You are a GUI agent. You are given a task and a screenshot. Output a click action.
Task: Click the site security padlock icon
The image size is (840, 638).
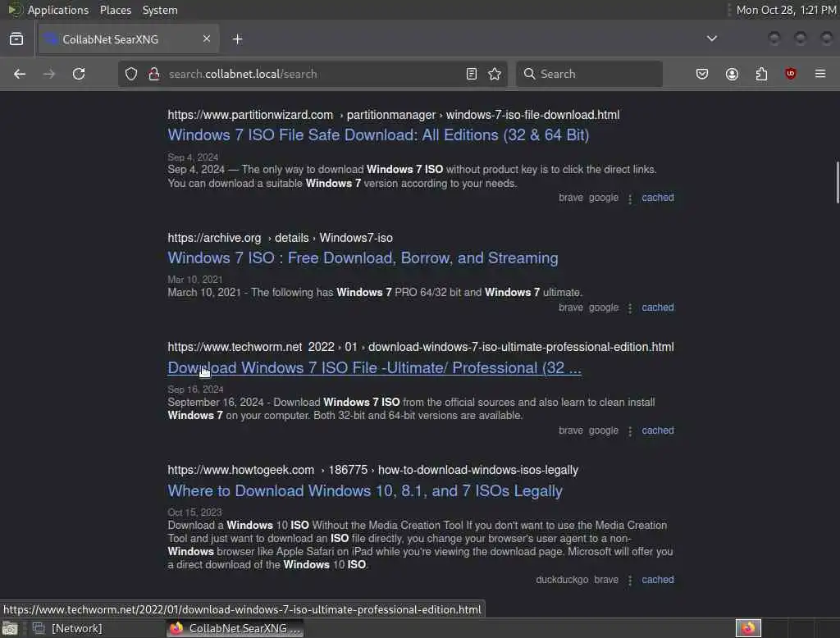point(154,74)
